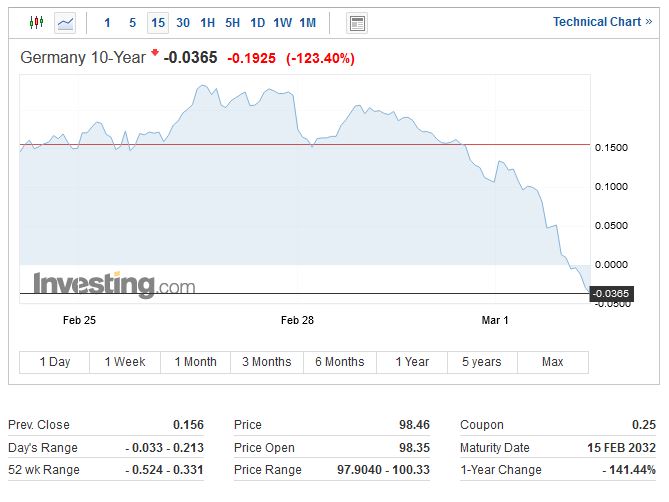The height and width of the screenshot is (502, 669).
Task: Show the 1 Day range
Action: pos(54,362)
